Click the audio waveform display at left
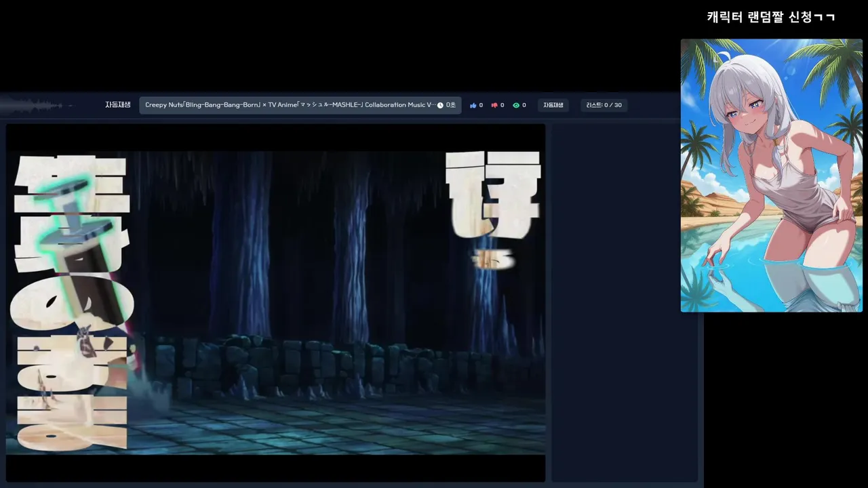This screenshot has width=868, height=488. (x=37, y=105)
